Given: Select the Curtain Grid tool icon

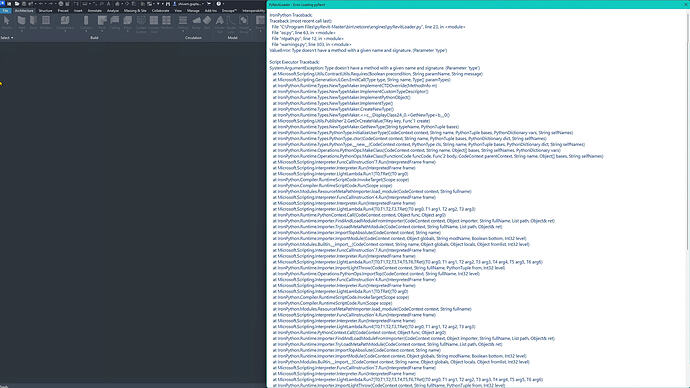Looking at the screenshot, I should 154,20.
